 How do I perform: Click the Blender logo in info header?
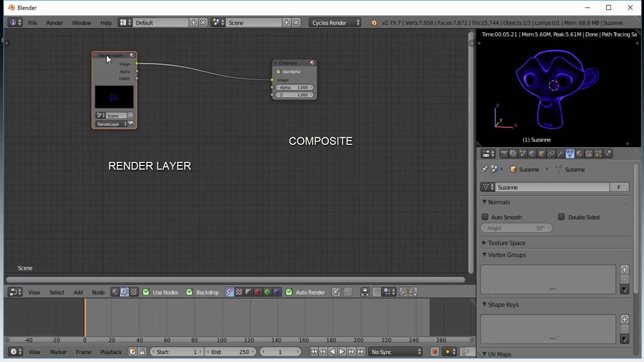[x=374, y=23]
